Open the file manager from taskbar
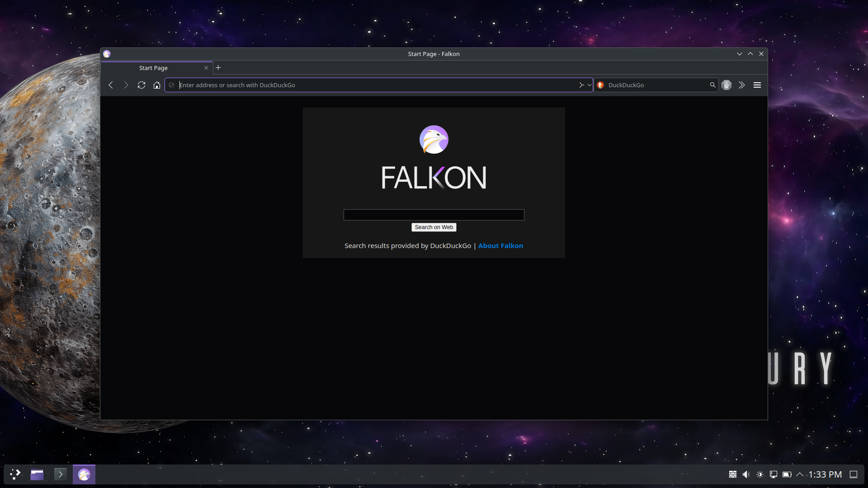 [37, 474]
